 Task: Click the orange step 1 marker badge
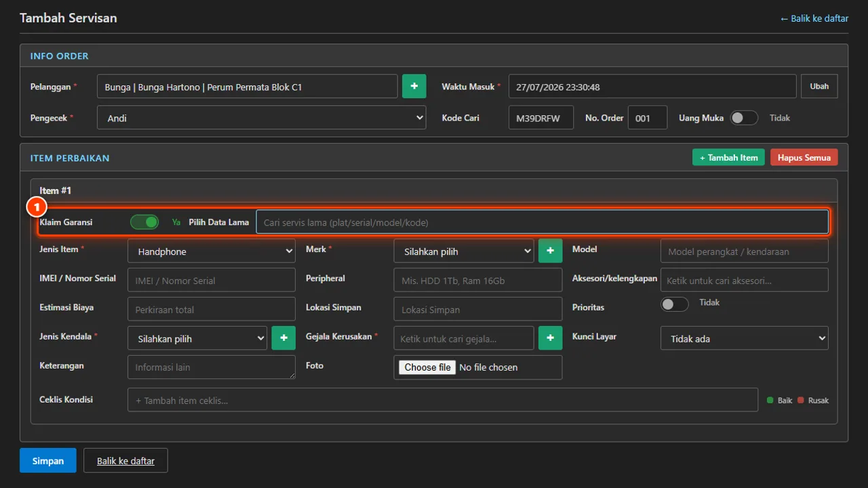click(x=36, y=207)
